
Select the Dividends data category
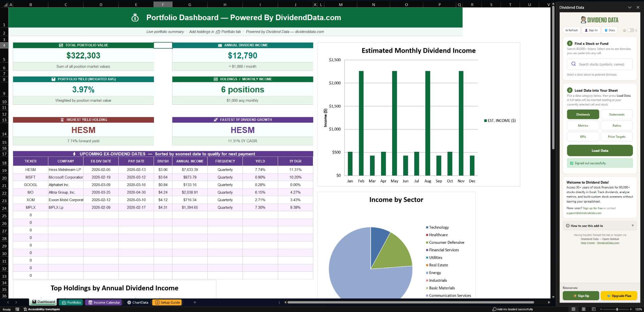pyautogui.click(x=583, y=115)
